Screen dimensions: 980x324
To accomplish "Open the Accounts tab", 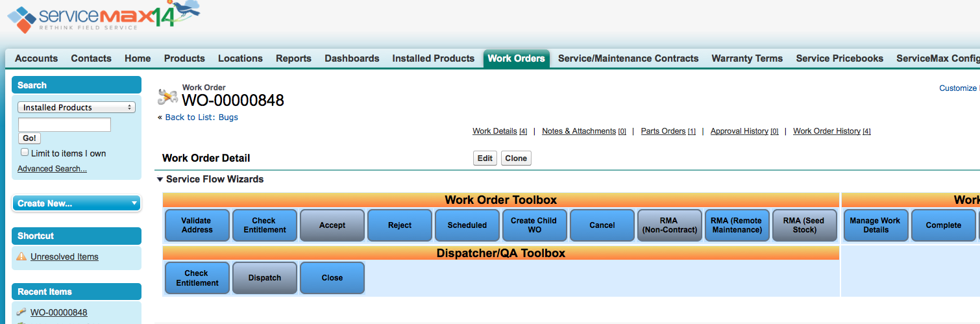I will 36,58.
